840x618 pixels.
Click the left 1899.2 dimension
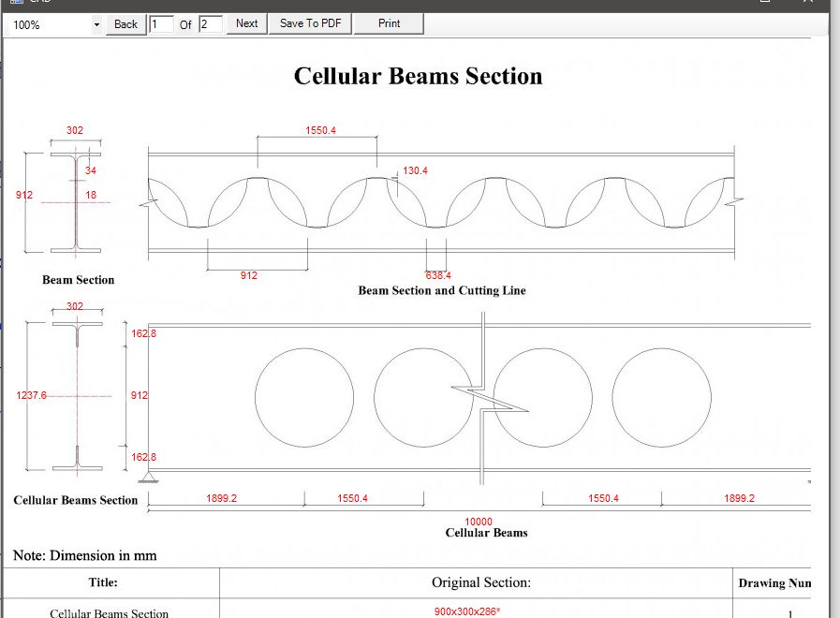[x=221, y=498]
